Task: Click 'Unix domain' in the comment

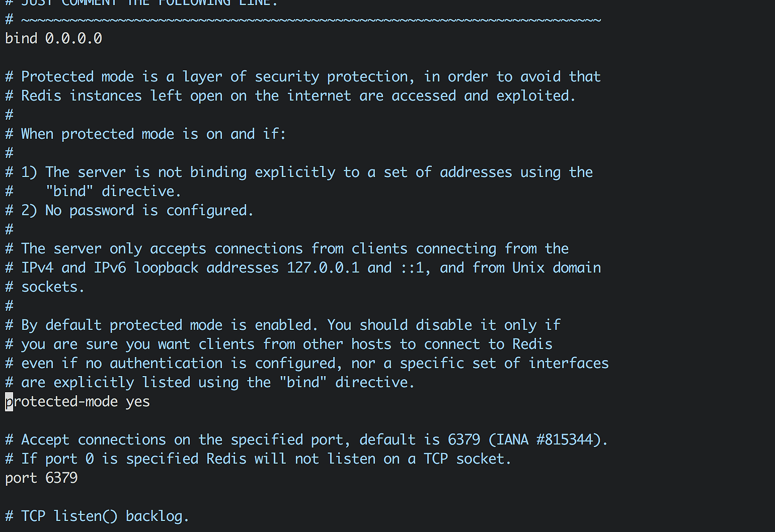Action: point(557,268)
